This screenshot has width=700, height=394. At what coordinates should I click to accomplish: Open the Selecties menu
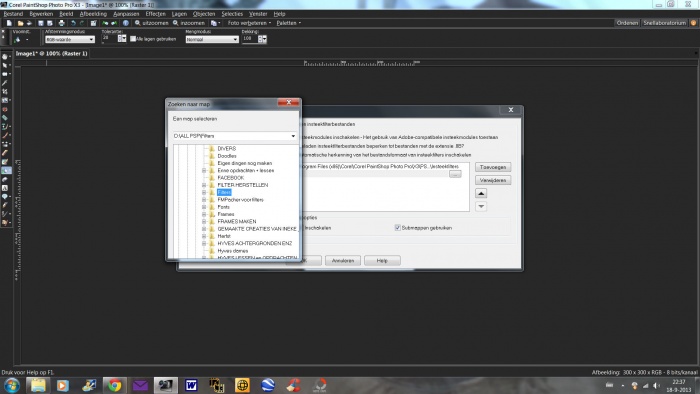pyautogui.click(x=232, y=14)
